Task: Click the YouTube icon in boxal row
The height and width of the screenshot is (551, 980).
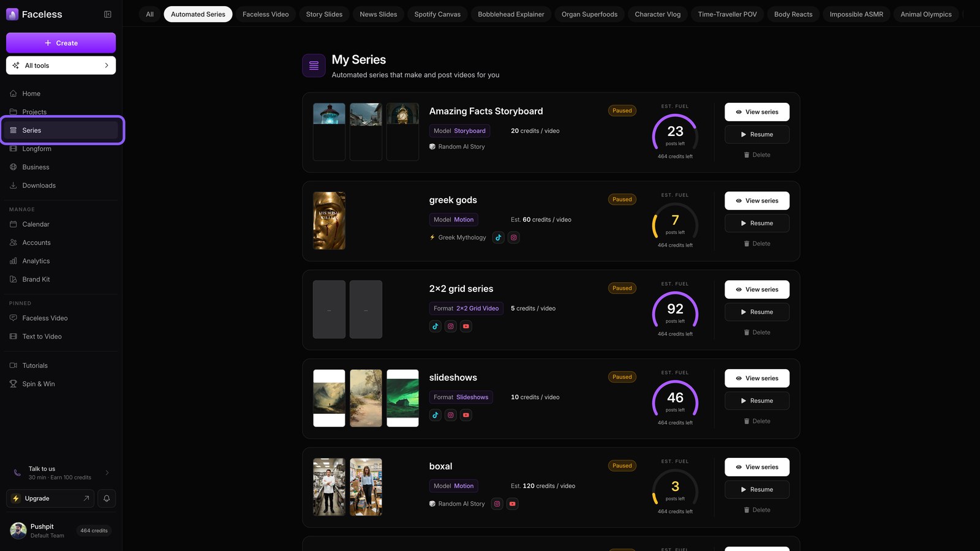Action: [513, 504]
